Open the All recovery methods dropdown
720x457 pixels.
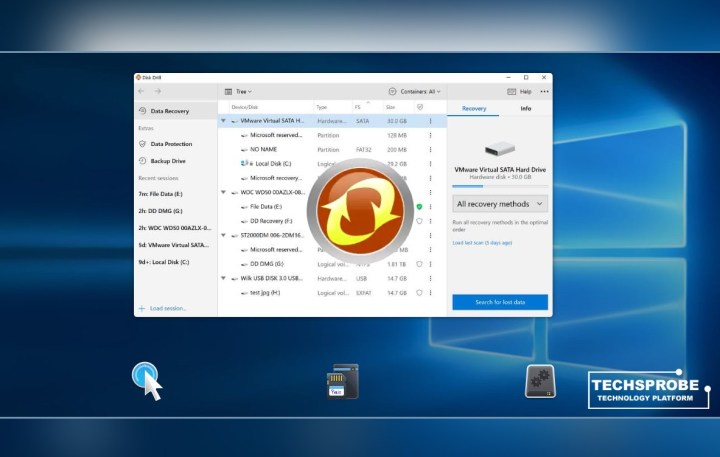tap(500, 204)
